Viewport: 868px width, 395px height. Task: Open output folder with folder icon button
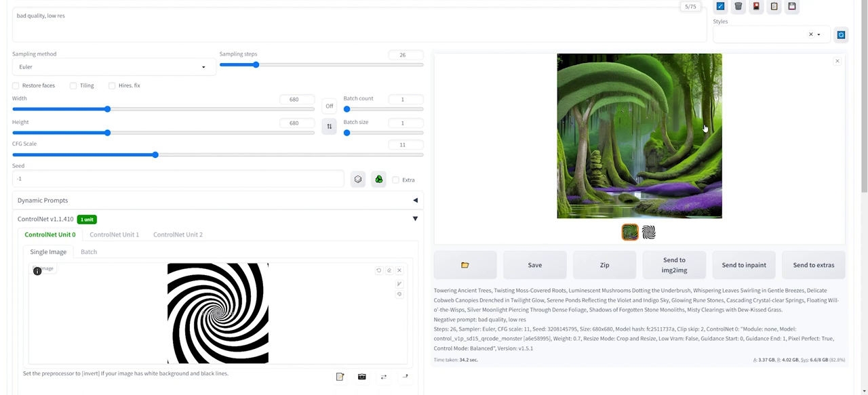tap(465, 265)
